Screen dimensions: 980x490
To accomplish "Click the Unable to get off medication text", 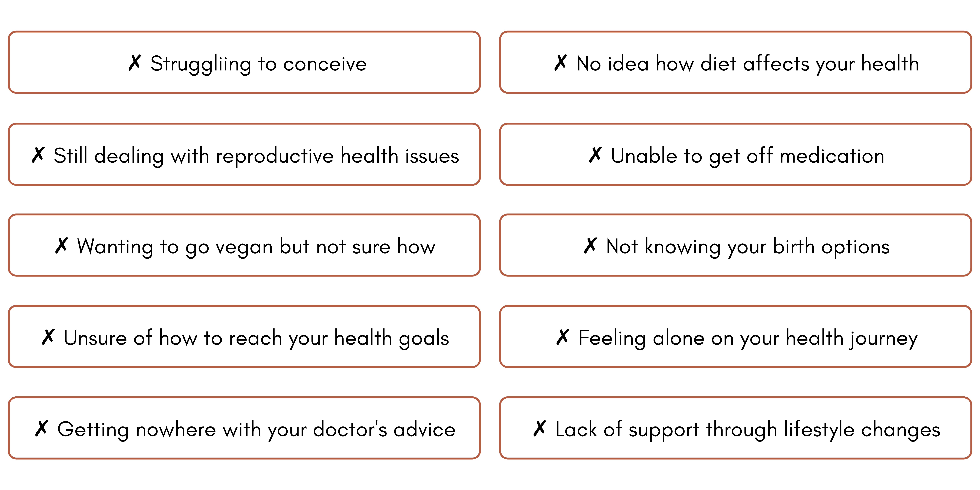I will point(748,156).
